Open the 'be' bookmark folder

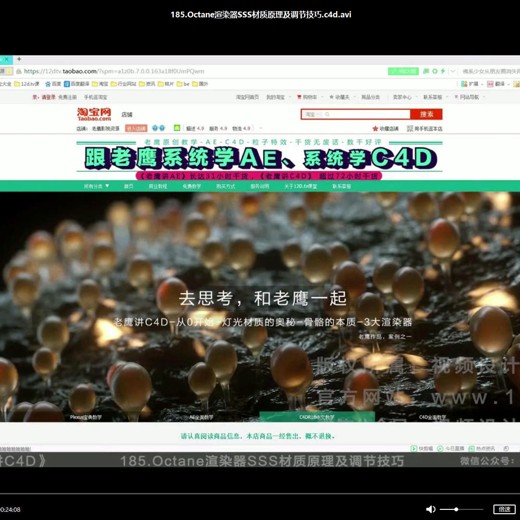click(x=183, y=84)
